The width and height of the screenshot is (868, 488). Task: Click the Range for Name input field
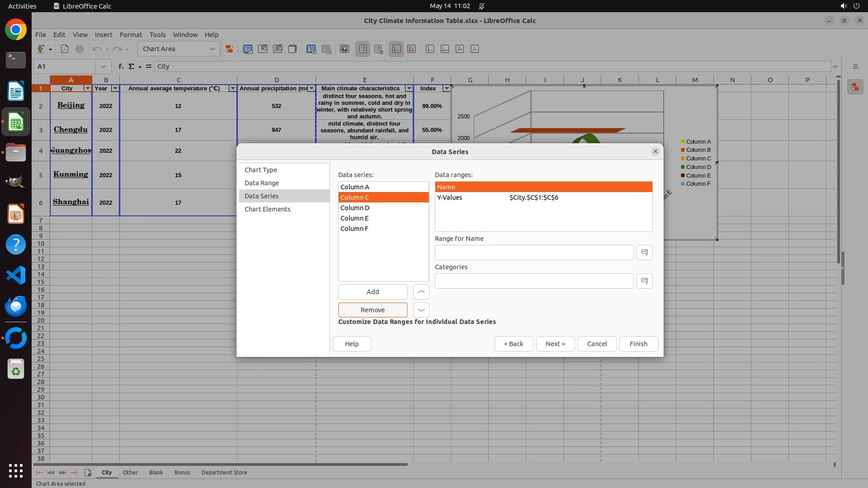533,253
